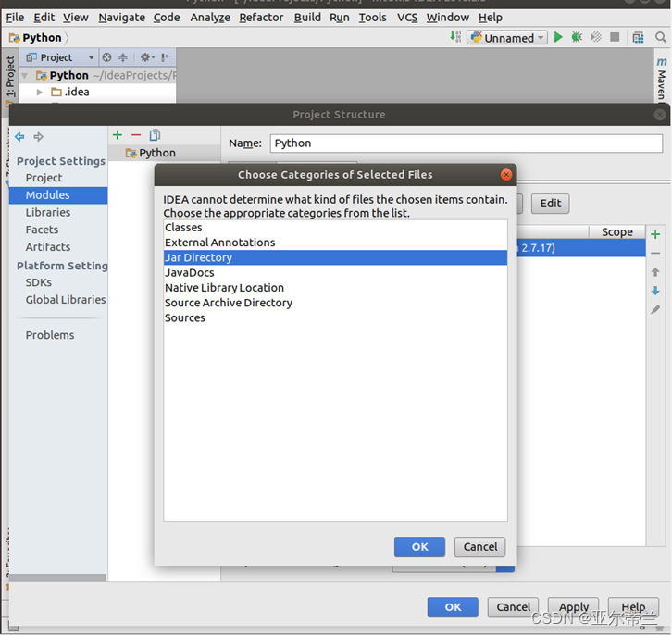Viewport: 672px width, 635px height.
Task: Open Global Libraries settings
Action: (66, 300)
